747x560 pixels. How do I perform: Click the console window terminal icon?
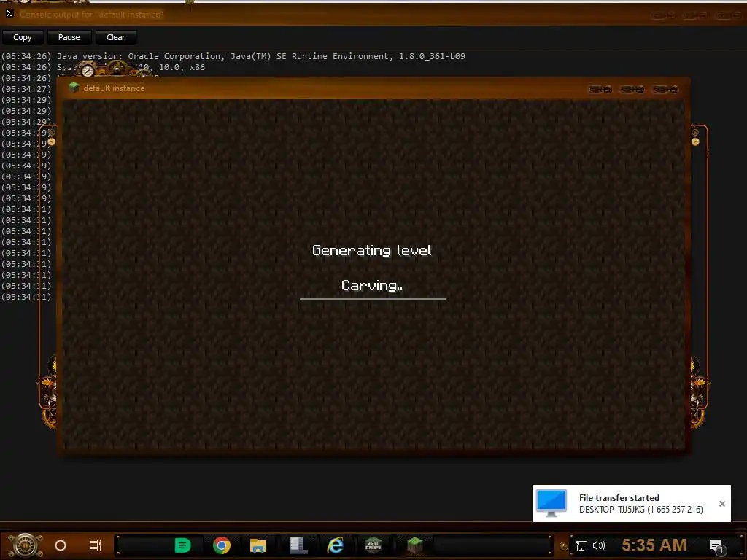(9, 14)
